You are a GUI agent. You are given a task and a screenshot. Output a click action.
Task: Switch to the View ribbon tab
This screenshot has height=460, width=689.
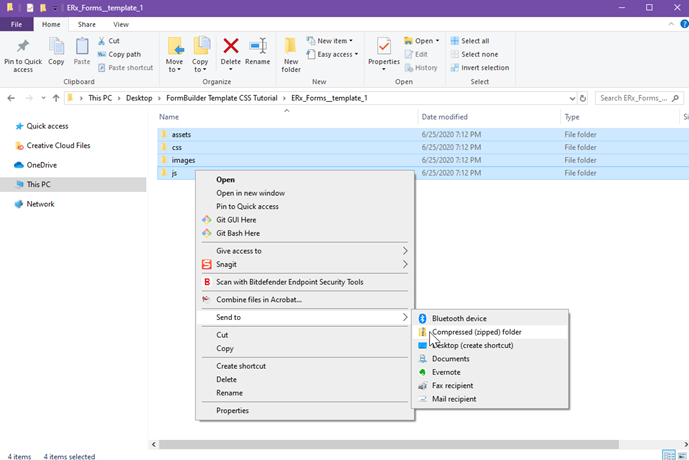pyautogui.click(x=121, y=24)
